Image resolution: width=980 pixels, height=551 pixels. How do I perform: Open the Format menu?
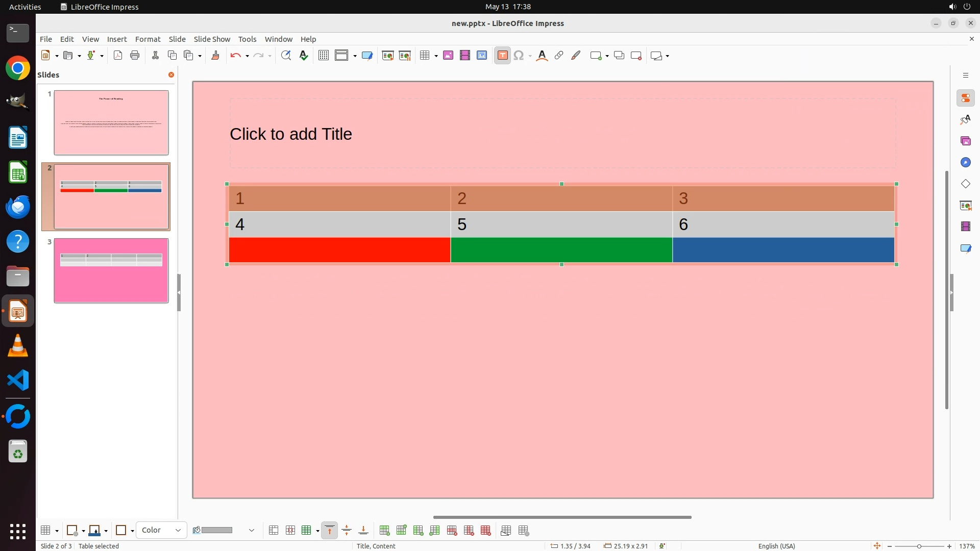[148, 39]
